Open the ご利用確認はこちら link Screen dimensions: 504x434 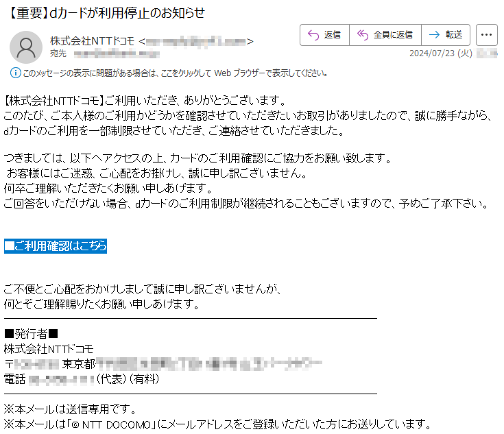coord(56,246)
